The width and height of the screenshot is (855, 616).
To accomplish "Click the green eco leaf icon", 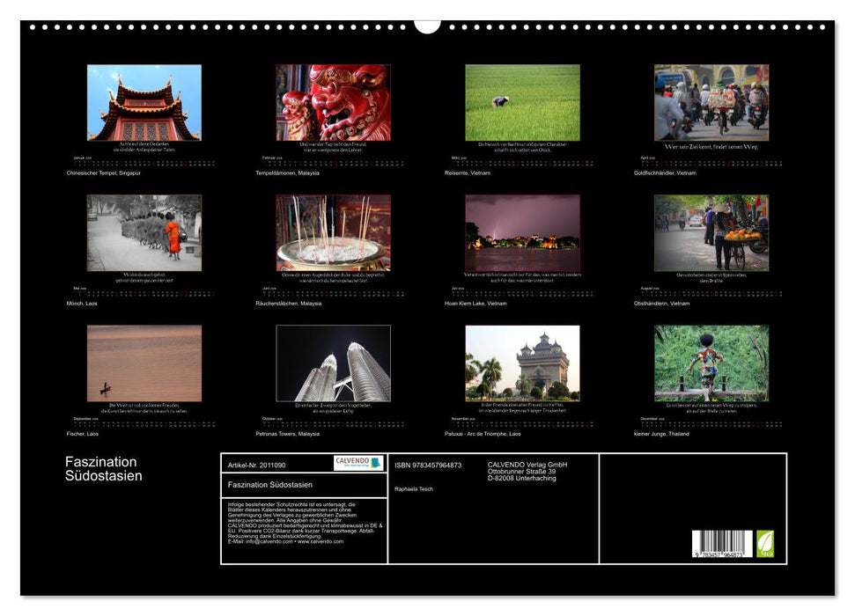I will click(x=765, y=543).
